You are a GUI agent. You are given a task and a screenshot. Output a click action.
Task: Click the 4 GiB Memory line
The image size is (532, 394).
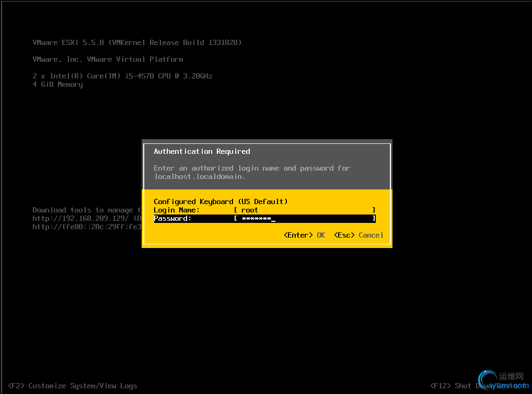(57, 85)
